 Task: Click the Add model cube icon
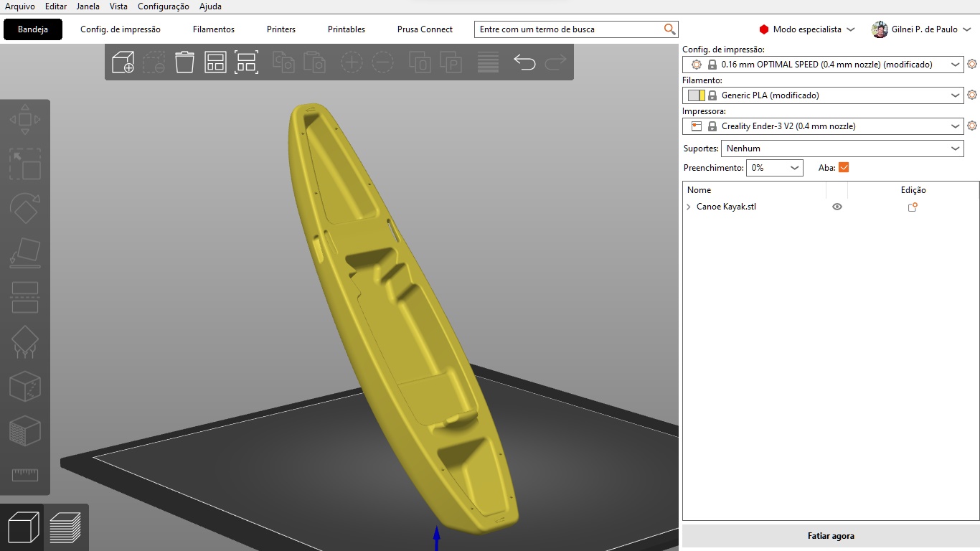(x=123, y=62)
